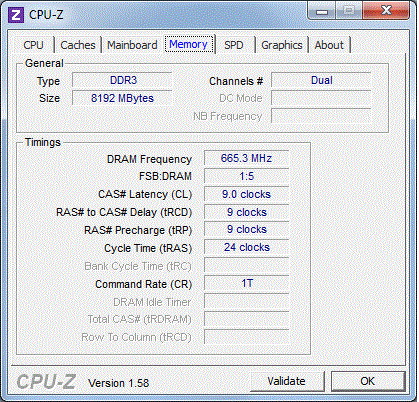Viewport: 419px width, 402px height.
Task: Click the Cycle Time 24 clocks field
Action: click(x=247, y=247)
